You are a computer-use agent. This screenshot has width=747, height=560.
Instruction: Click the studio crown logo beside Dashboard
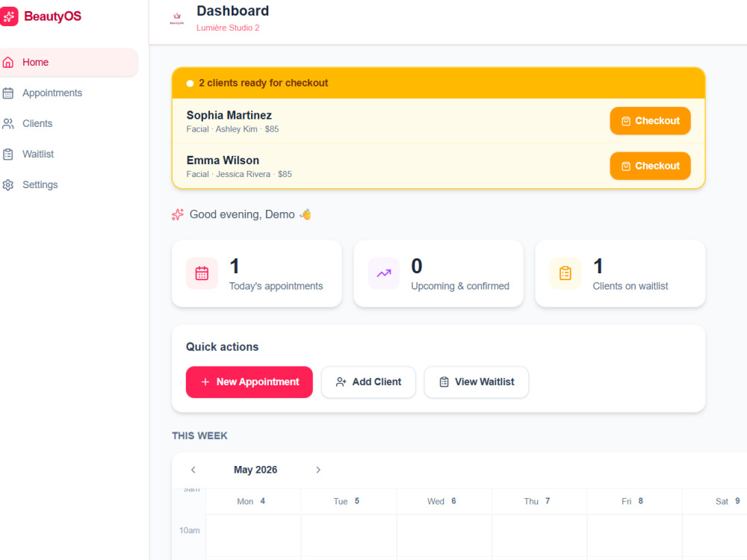pyautogui.click(x=177, y=19)
